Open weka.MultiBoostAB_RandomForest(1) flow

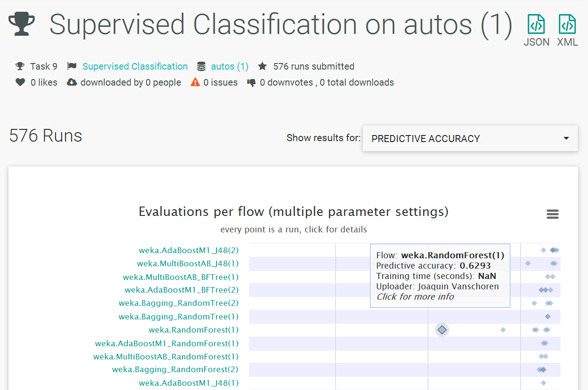(x=166, y=357)
